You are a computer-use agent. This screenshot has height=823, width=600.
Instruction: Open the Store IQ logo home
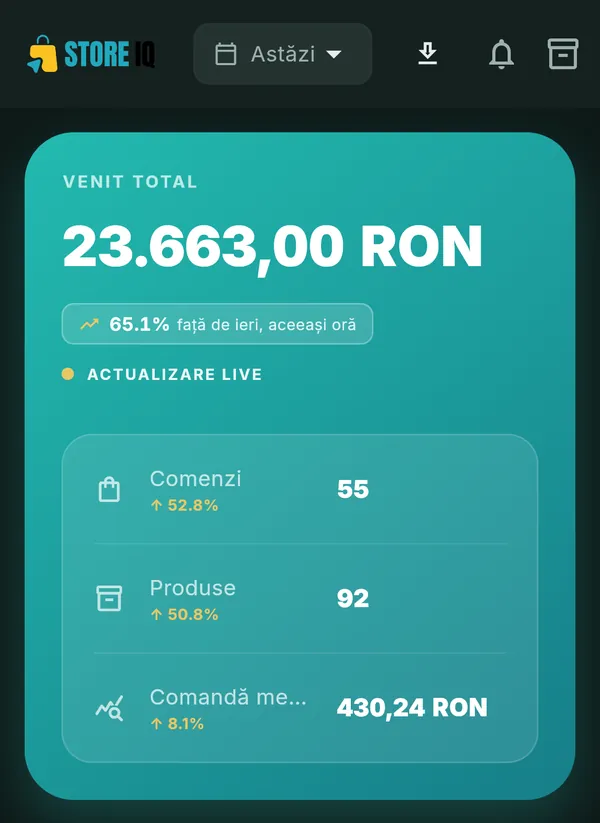[x=91, y=54]
